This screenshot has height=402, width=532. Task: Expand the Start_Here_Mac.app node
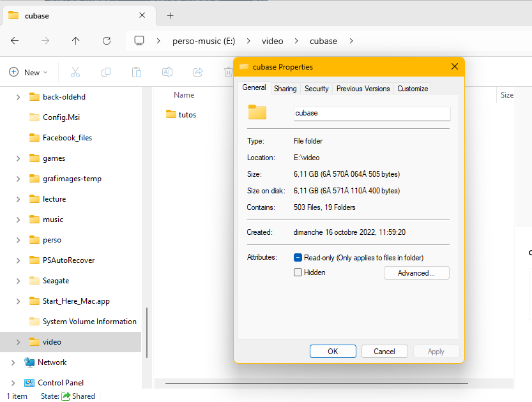tap(19, 301)
